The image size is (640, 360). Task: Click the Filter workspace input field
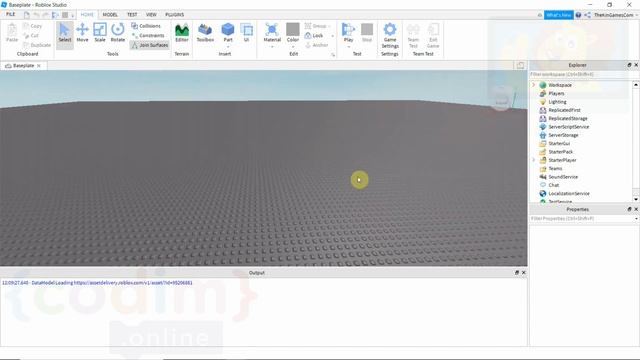584,74
